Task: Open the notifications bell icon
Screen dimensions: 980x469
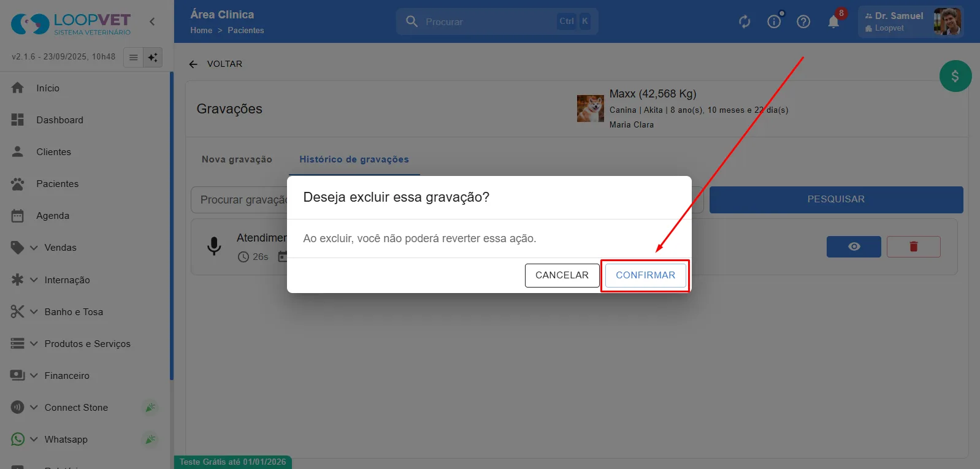Action: click(833, 21)
